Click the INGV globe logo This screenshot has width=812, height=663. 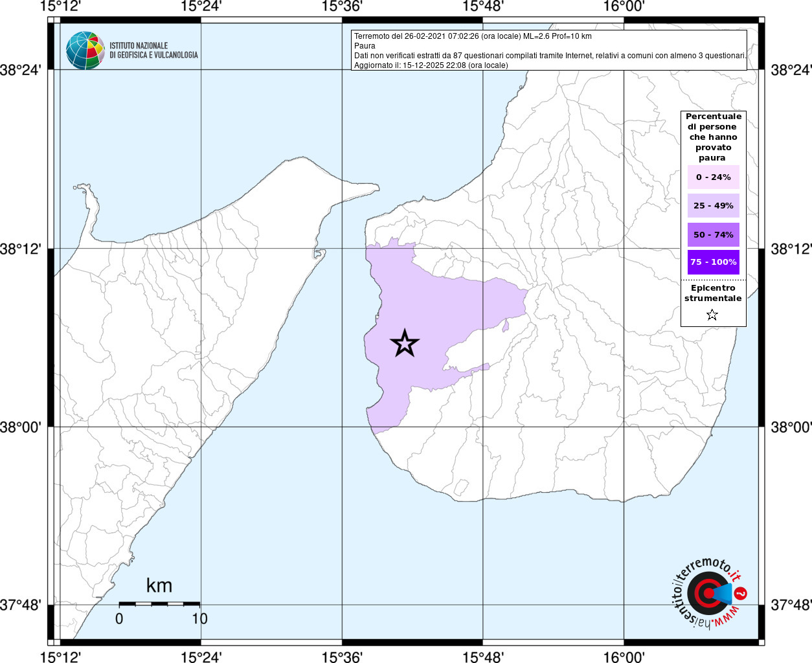click(85, 51)
